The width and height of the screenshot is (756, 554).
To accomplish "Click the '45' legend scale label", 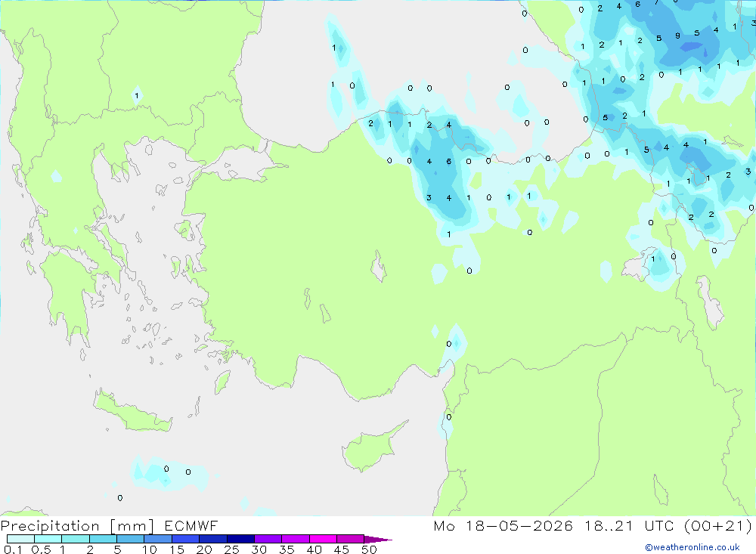I will pyautogui.click(x=342, y=549).
